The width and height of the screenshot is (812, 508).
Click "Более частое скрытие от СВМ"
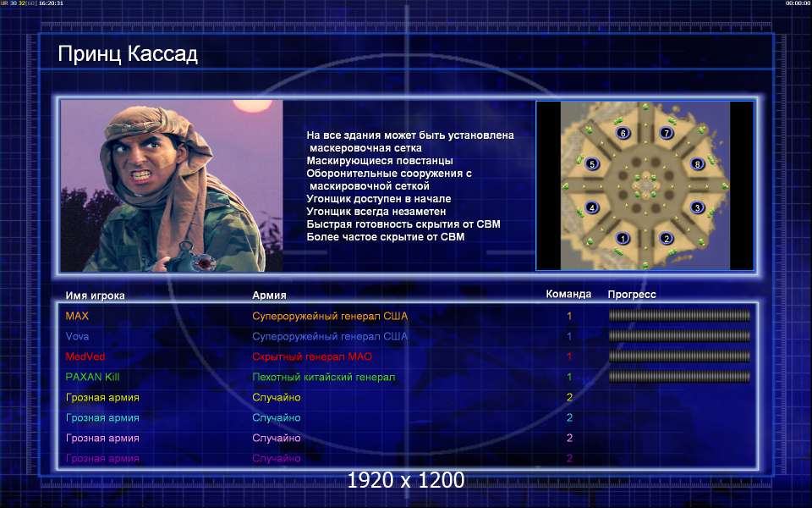(386, 237)
